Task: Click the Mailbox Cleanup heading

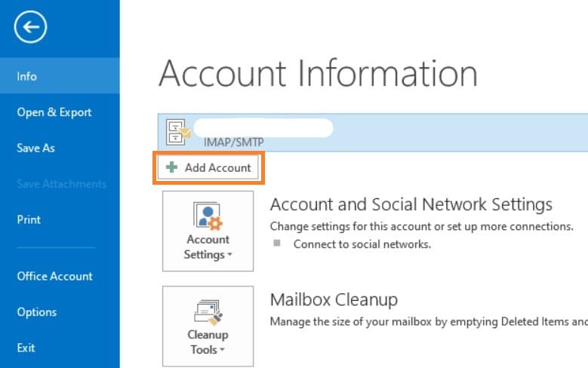Action: click(x=334, y=300)
